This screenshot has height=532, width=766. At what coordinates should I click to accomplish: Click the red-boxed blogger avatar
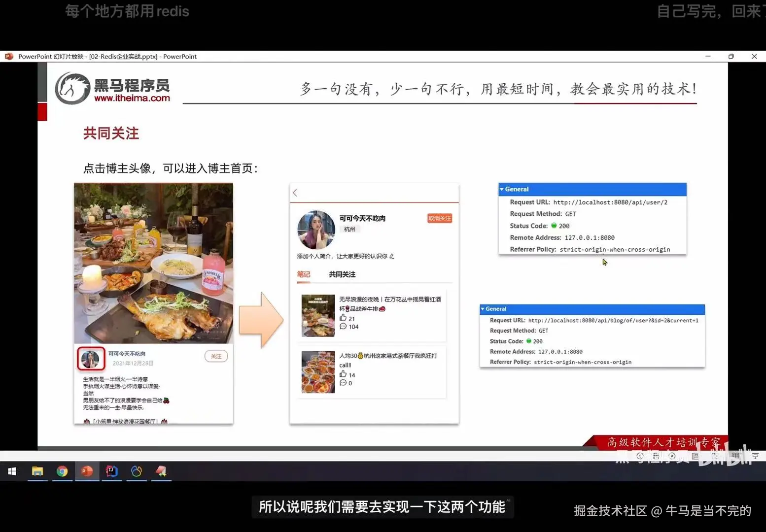[x=91, y=359]
